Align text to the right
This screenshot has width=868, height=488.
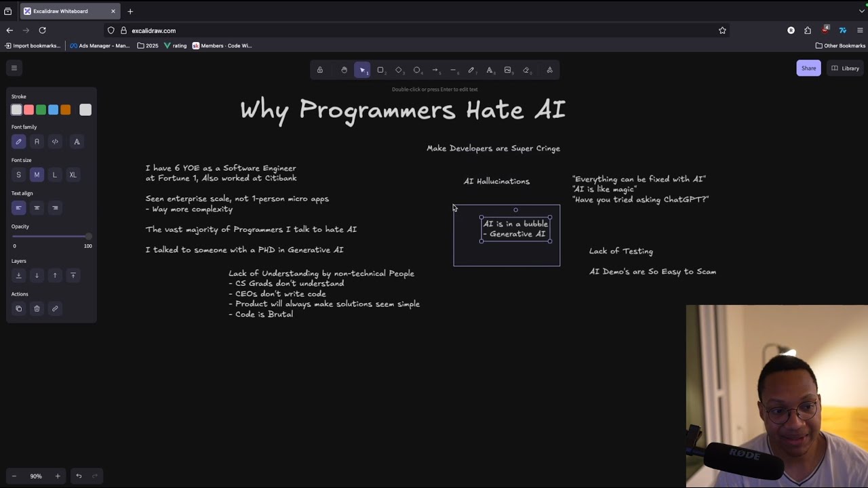(55, 208)
